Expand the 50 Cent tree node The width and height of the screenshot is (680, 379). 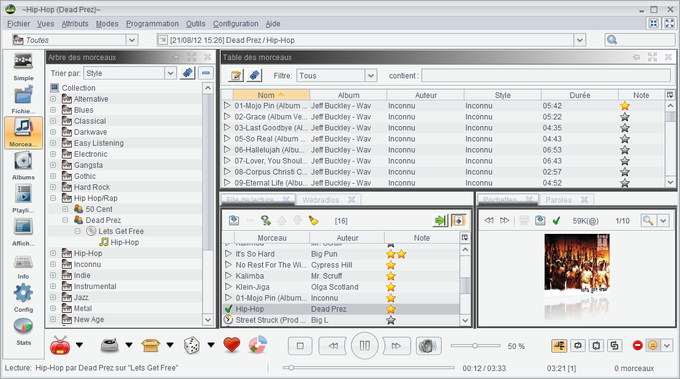(65, 209)
